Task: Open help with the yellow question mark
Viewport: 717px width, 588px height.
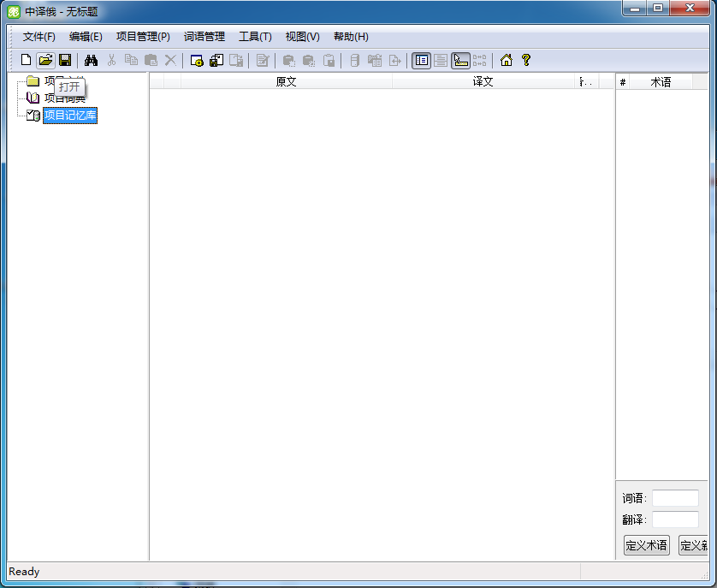Action: tap(526, 60)
